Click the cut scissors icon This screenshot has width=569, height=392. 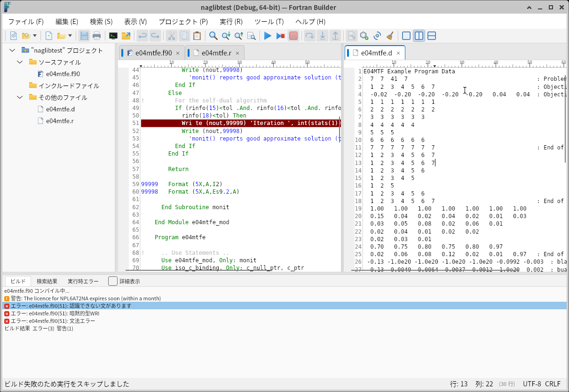pyautogui.click(x=172, y=36)
